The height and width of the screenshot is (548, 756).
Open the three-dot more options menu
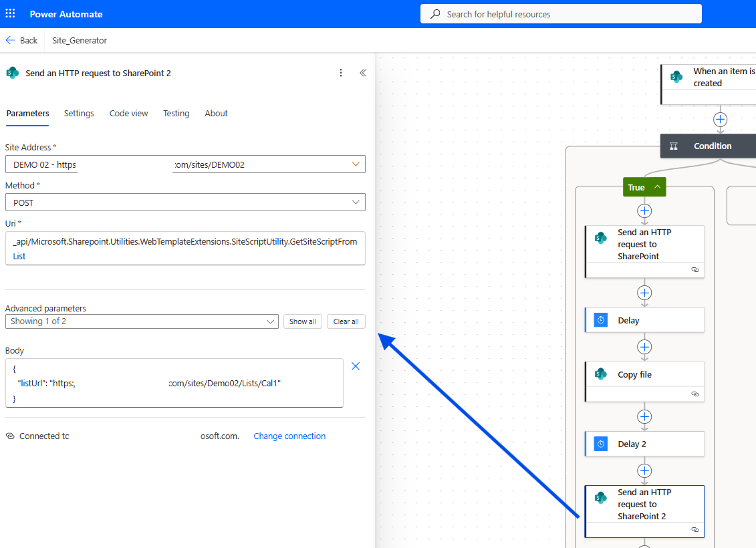click(x=341, y=73)
